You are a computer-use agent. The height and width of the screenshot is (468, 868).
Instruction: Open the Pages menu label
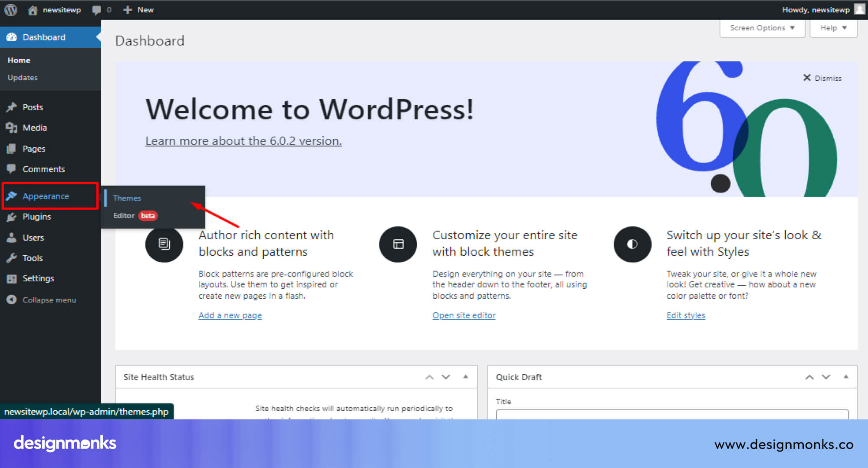click(34, 148)
